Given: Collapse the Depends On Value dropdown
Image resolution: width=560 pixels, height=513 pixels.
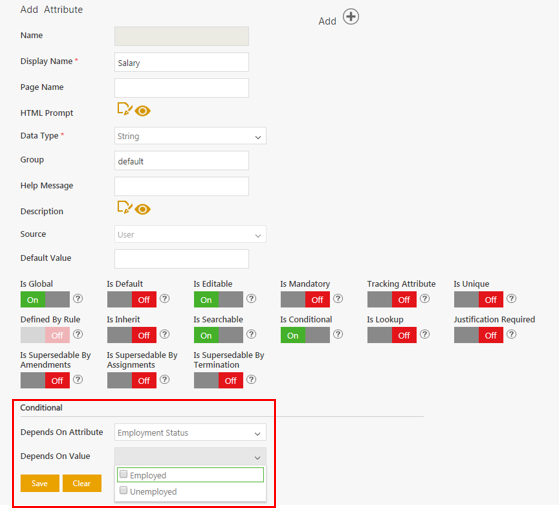Looking at the screenshot, I should [x=190, y=456].
